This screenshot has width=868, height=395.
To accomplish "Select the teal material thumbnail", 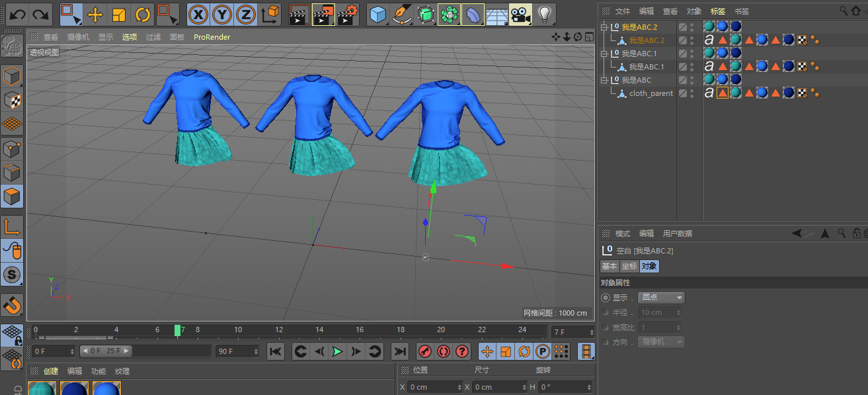I will pos(42,388).
